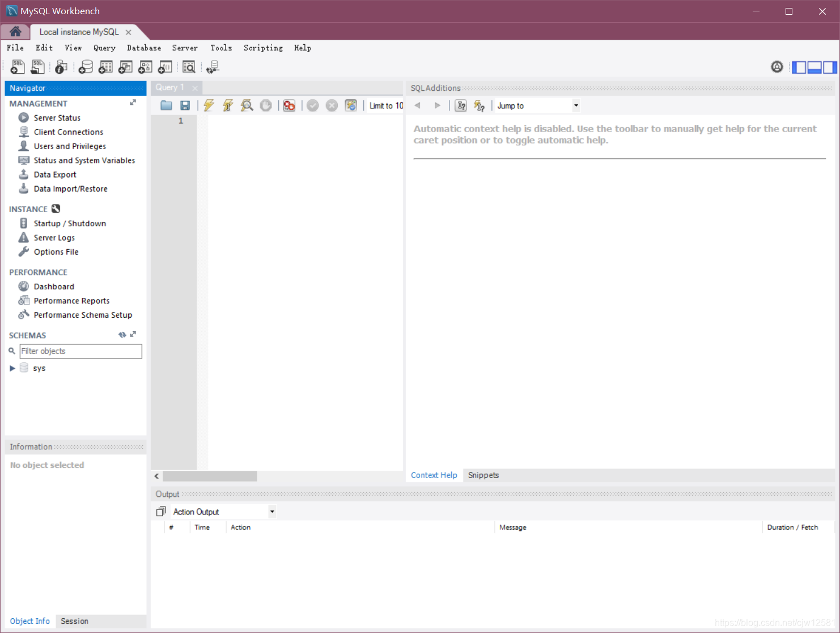Toggle the right sidebar panel visibility
Viewport: 840px width, 633px height.
(x=830, y=67)
